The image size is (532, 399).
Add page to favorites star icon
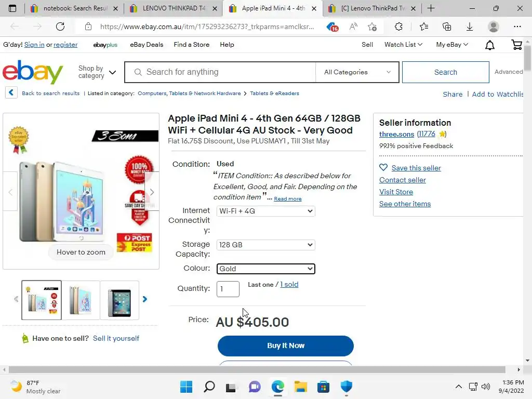pos(372,26)
